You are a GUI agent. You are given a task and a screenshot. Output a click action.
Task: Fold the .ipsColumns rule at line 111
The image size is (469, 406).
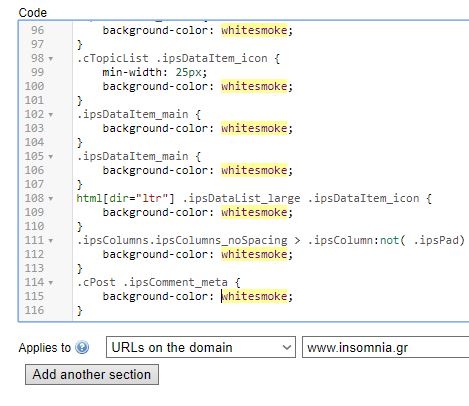(x=51, y=241)
